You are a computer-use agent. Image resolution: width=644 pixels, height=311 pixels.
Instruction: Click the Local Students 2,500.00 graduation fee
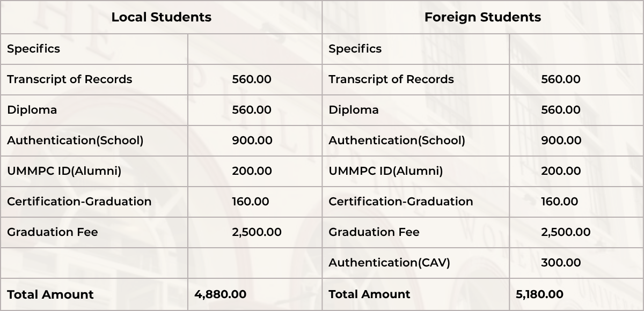pos(257,232)
